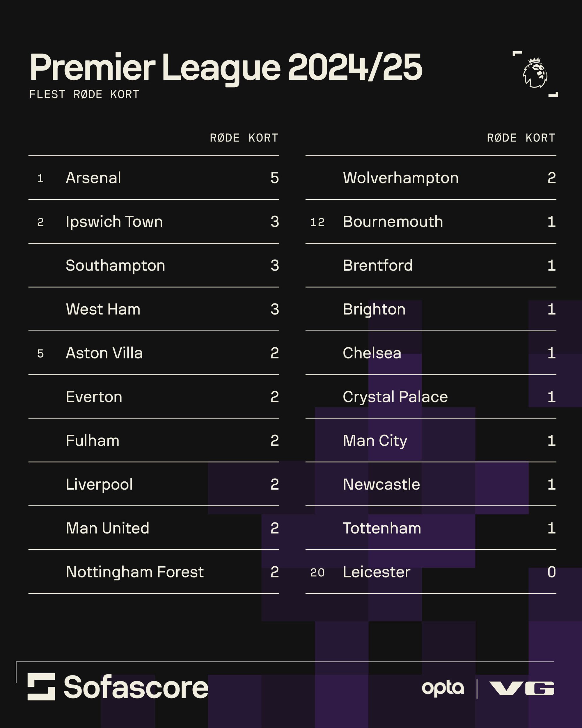
Task: Select Ipswich Town in the list
Action: point(114,222)
